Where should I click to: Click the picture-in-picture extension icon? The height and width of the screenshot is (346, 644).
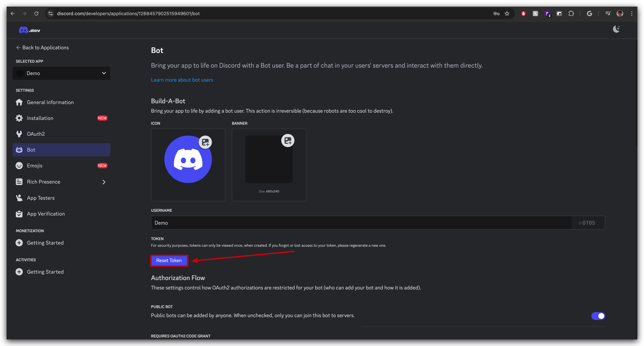(x=559, y=14)
